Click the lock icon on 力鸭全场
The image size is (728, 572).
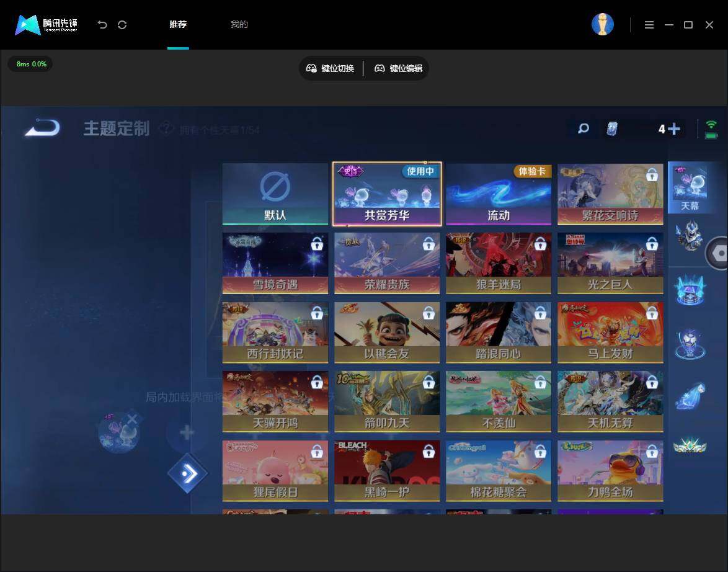(x=651, y=451)
